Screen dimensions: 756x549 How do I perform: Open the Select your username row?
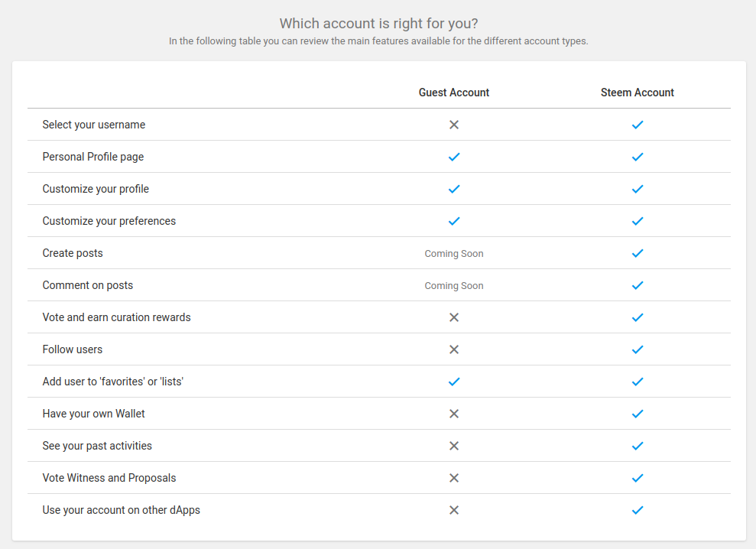point(92,124)
